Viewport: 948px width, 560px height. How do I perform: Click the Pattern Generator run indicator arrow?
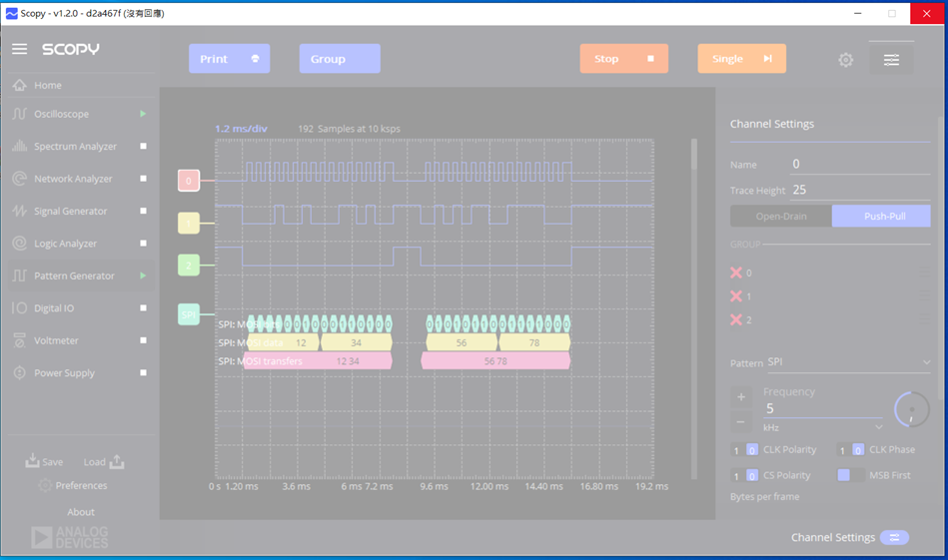click(x=143, y=276)
